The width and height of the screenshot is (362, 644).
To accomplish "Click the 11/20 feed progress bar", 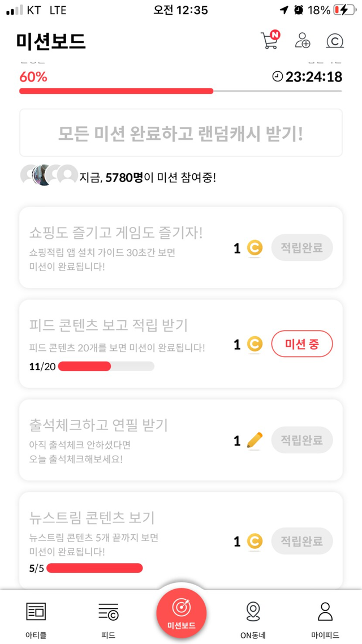I will (x=106, y=367).
